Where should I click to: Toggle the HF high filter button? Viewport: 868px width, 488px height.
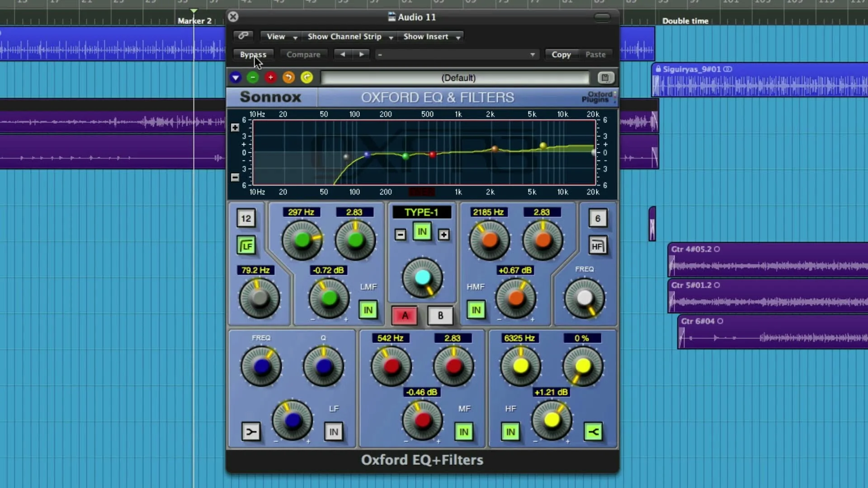[598, 246]
